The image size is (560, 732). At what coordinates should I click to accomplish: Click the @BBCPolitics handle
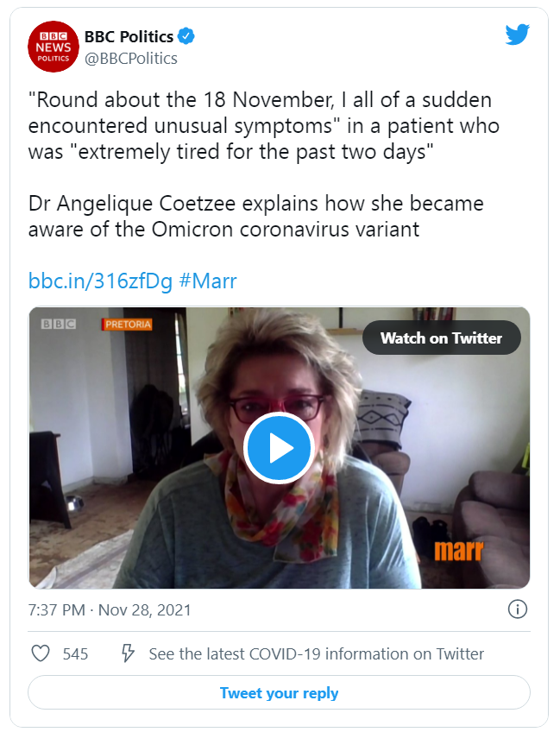[x=132, y=57]
